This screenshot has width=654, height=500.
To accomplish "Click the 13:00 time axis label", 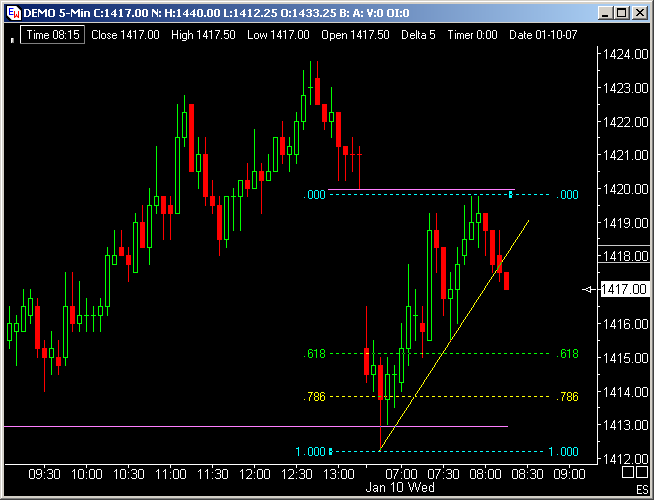I will click(x=339, y=474).
